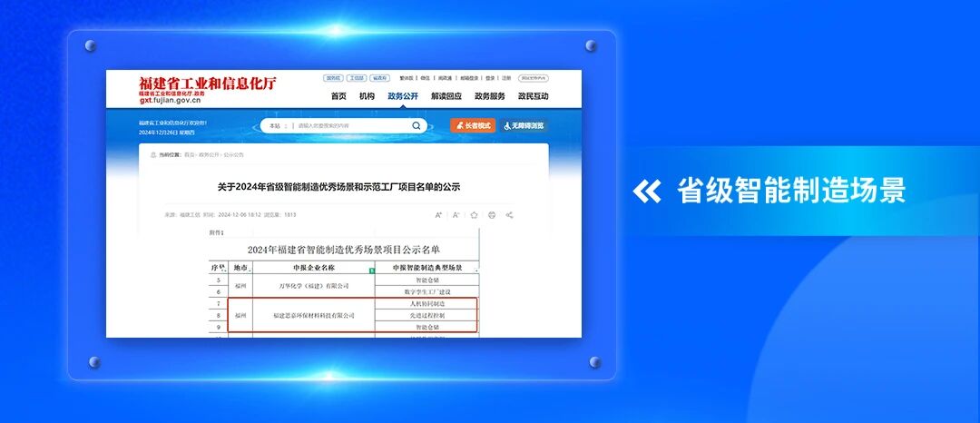Bookmark the article with star icon
This screenshot has width=980, height=423.
(474, 215)
